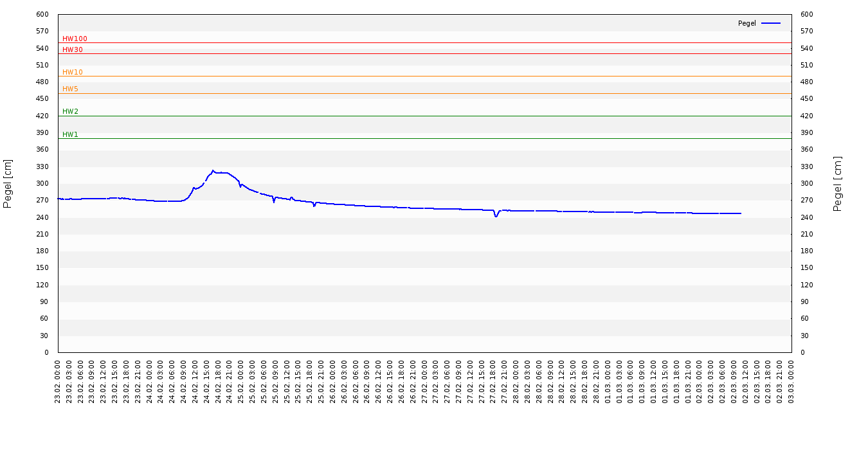This screenshot has height=450, width=868.
Task: Select the 03.03. 00:00 time axis label
Action: pos(791,381)
